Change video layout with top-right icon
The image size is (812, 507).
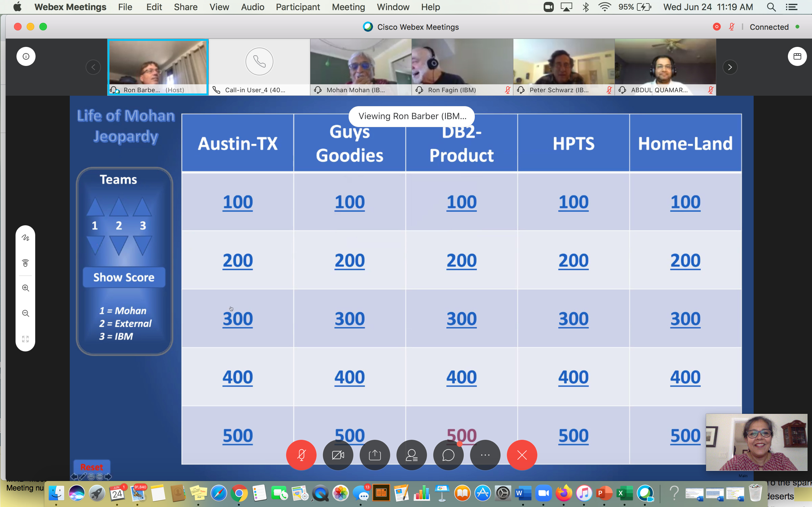click(x=797, y=56)
